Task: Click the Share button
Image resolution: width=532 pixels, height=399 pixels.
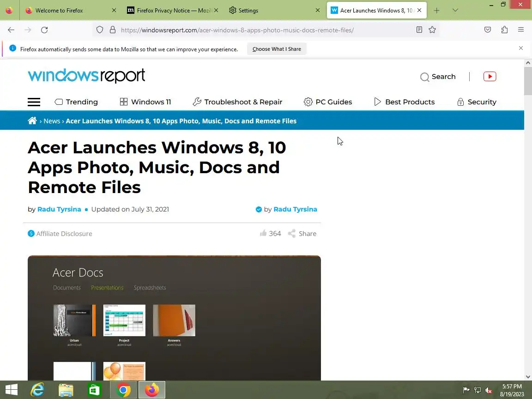Action: 302,233
